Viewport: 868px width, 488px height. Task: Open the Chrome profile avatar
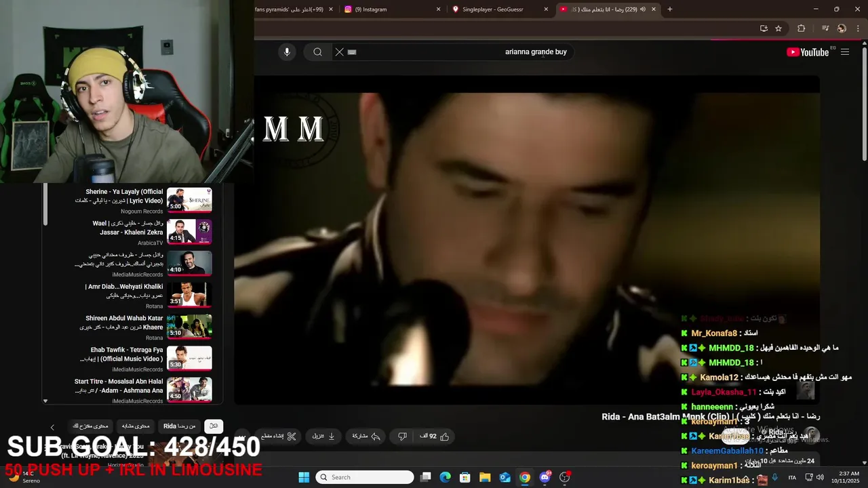tap(842, 28)
